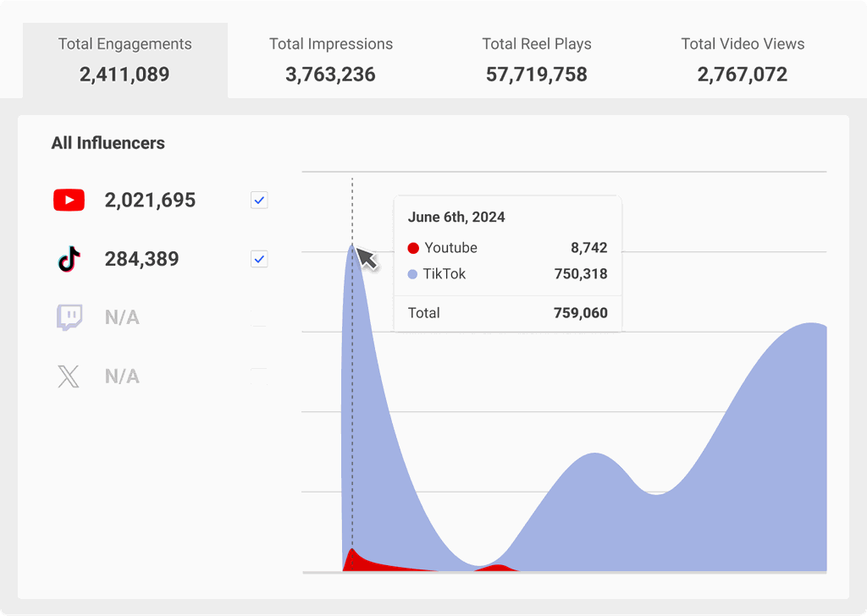The width and height of the screenshot is (867, 616).
Task: Click the YouTube engagement count 2,021,695
Action: point(150,201)
